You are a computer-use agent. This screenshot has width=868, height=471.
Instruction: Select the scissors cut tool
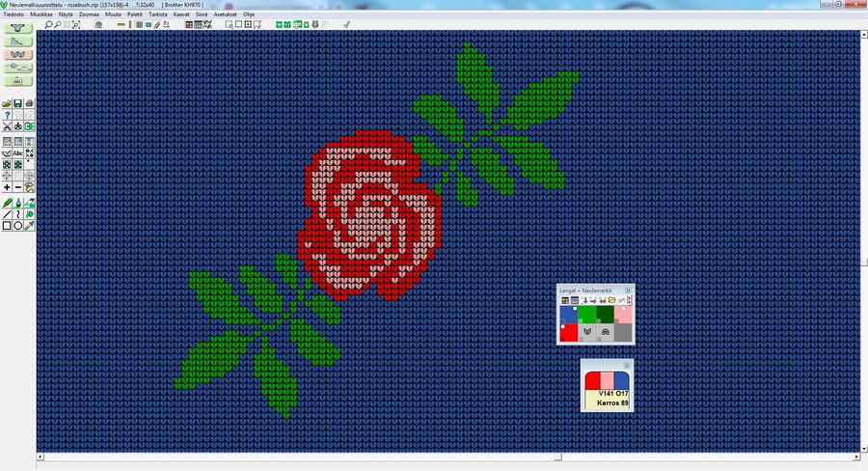coord(7,127)
